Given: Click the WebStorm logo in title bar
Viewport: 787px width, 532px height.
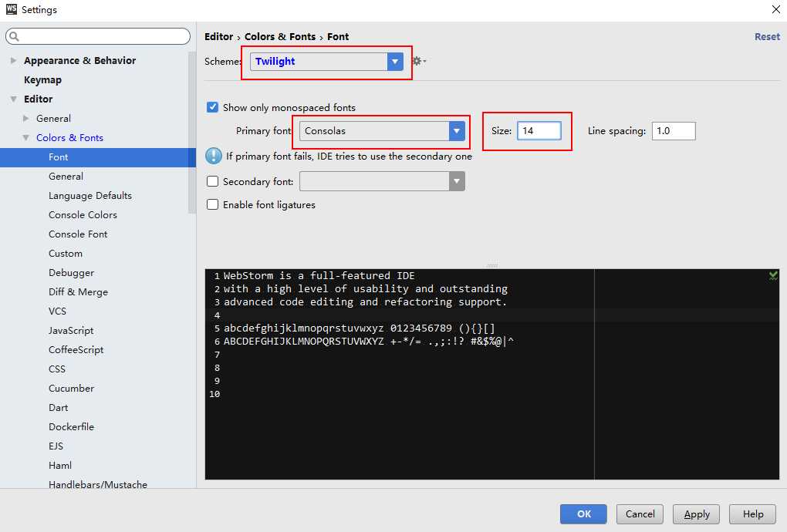Looking at the screenshot, I should [x=11, y=9].
